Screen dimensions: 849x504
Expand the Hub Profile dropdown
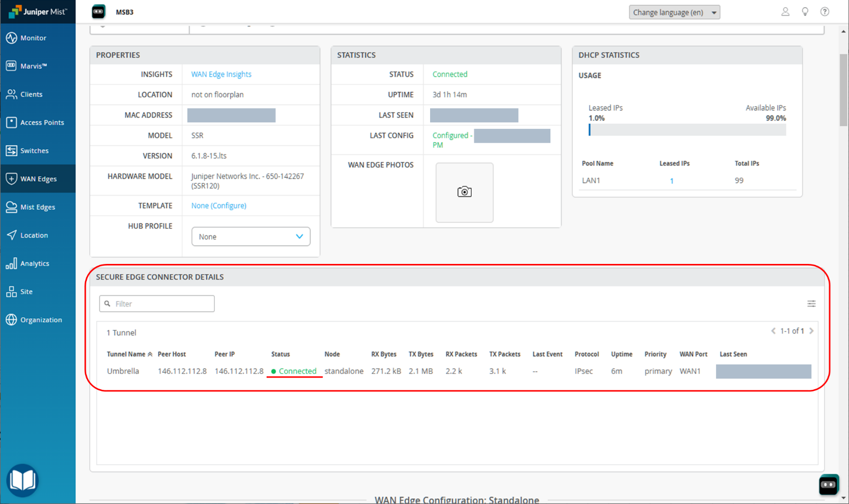point(251,237)
